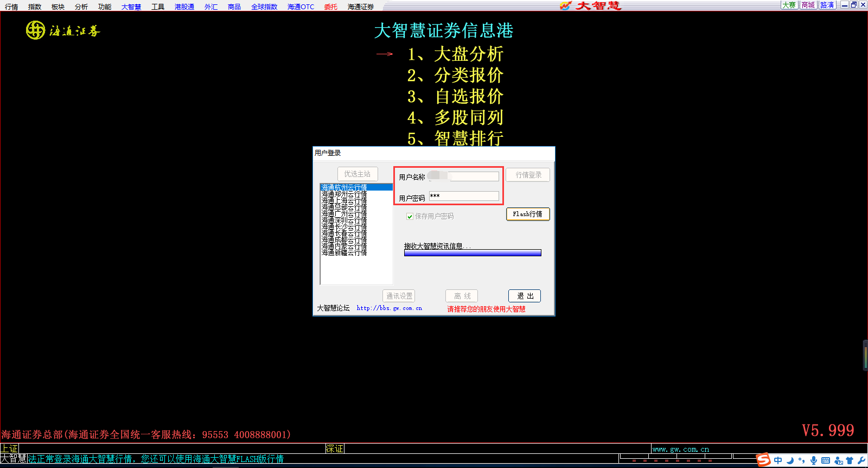Select 海通长沙云行情 server
Image resolution: width=868 pixels, height=468 pixels.
[x=356, y=226]
